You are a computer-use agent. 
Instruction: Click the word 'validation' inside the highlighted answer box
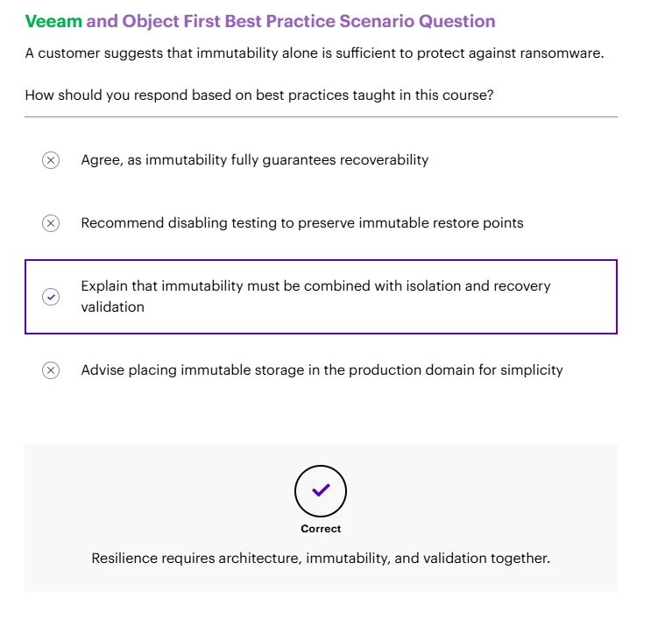(x=113, y=306)
